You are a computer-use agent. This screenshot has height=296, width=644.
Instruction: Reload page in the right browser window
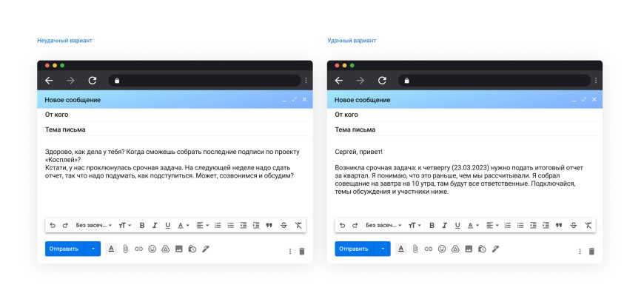click(x=382, y=80)
